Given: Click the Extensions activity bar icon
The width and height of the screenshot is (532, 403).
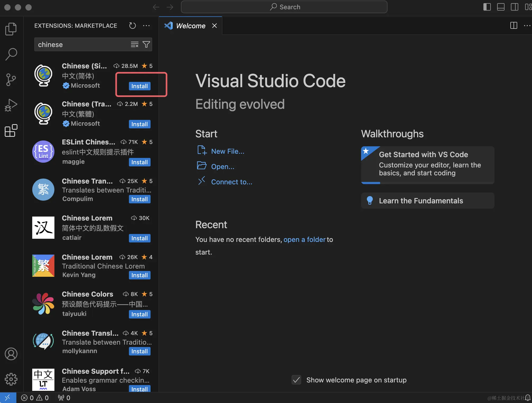Looking at the screenshot, I should click(x=11, y=130).
